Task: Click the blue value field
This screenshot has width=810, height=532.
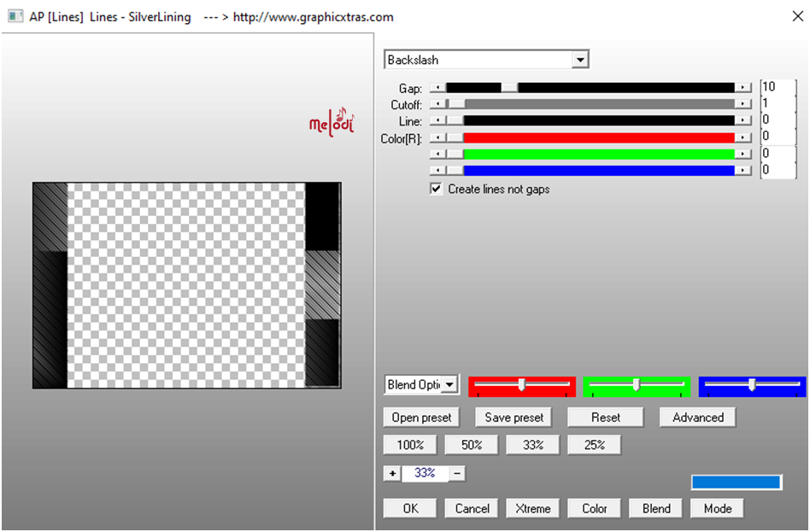Action: click(778, 170)
